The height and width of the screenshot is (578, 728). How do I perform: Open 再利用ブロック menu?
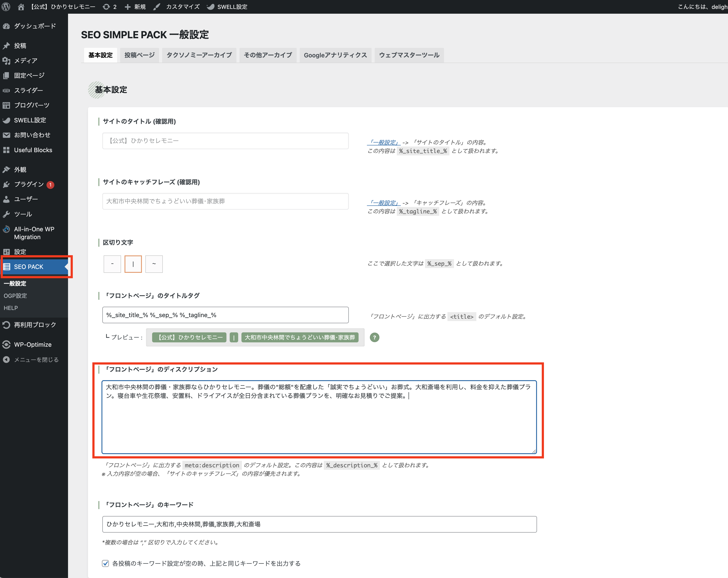point(34,325)
